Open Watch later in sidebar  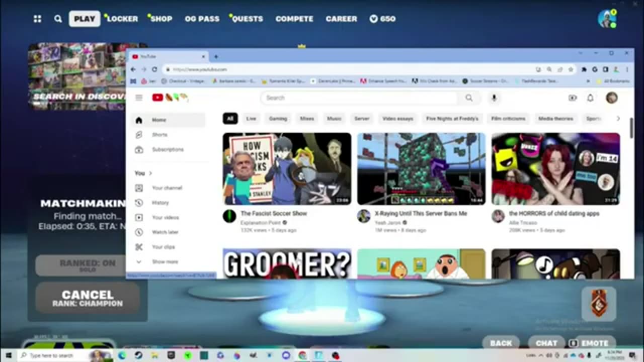coord(164,232)
